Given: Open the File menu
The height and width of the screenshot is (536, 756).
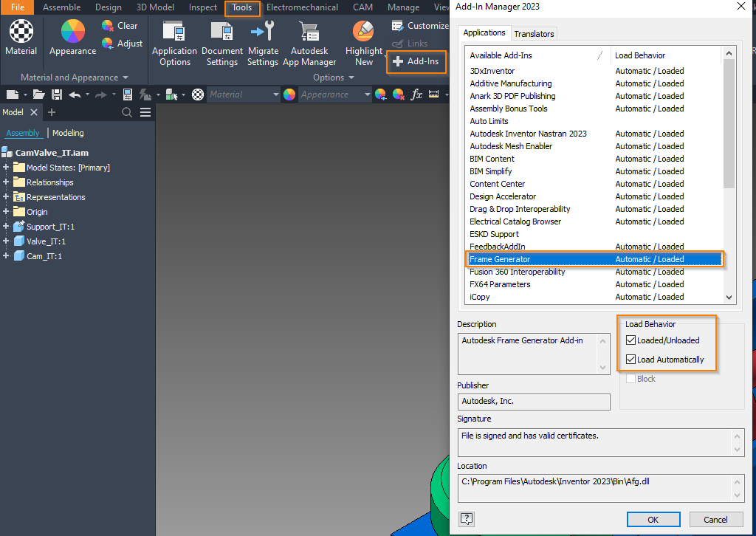Looking at the screenshot, I should point(18,7).
